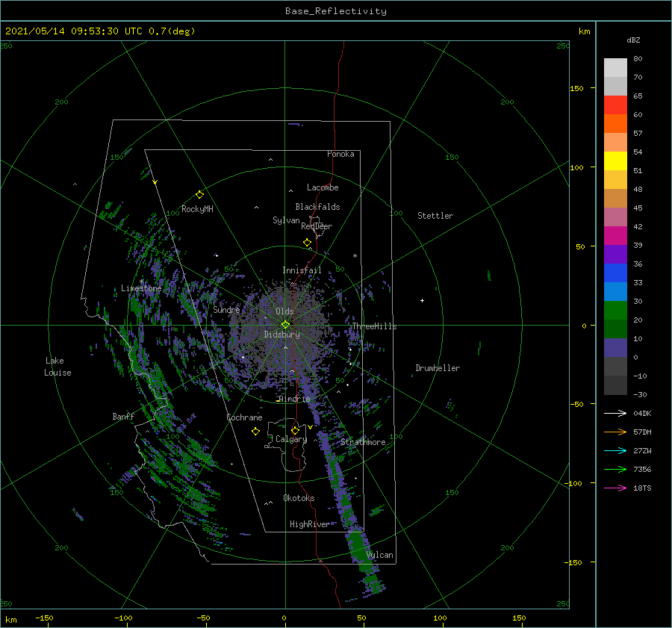Click the Blackfalds label
This screenshot has height=628, width=672.
[317, 207]
